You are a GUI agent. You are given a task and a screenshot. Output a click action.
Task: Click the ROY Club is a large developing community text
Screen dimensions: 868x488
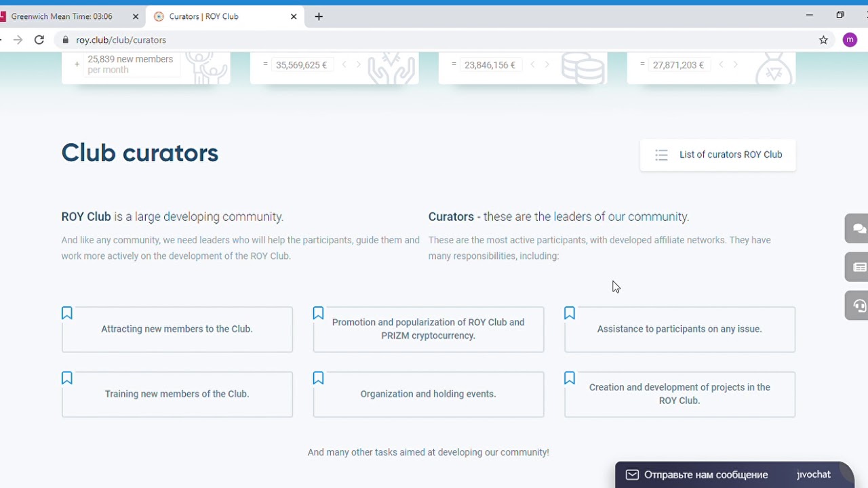tap(172, 217)
